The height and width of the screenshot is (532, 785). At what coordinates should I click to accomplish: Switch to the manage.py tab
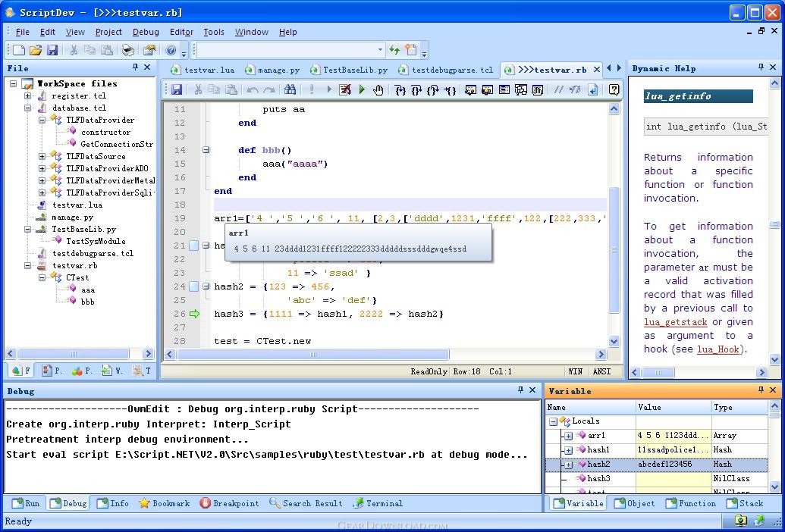point(273,70)
